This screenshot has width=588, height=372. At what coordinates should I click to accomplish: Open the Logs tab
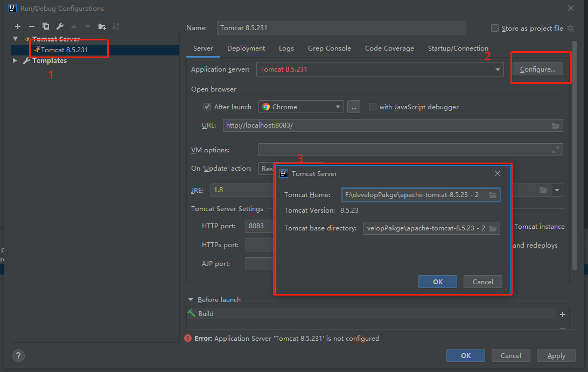tap(286, 48)
